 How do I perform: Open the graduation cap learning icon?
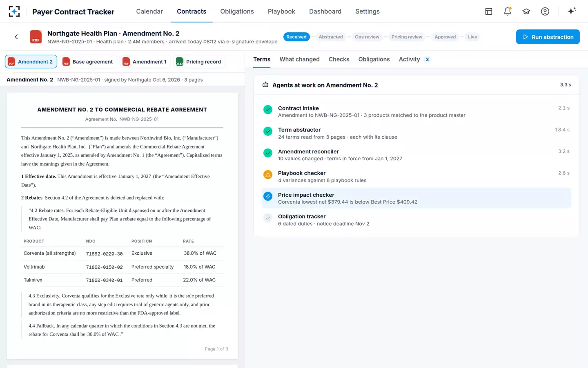click(526, 11)
